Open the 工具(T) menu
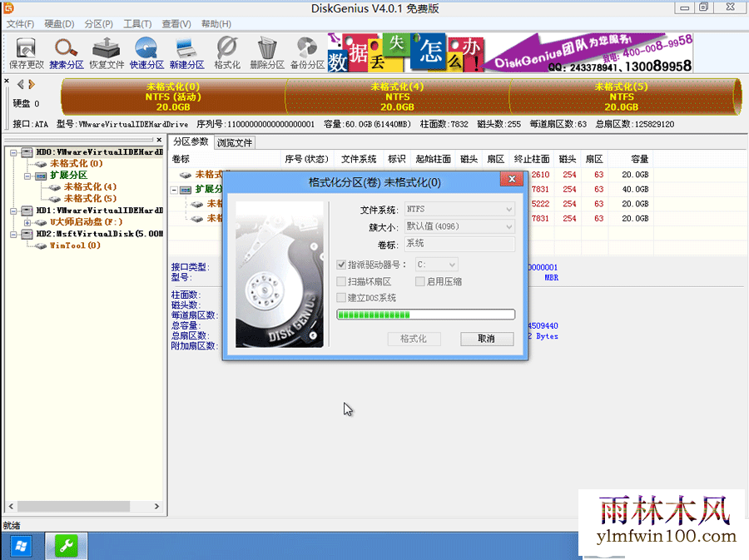Viewport: 749px width, 560px height. click(137, 24)
